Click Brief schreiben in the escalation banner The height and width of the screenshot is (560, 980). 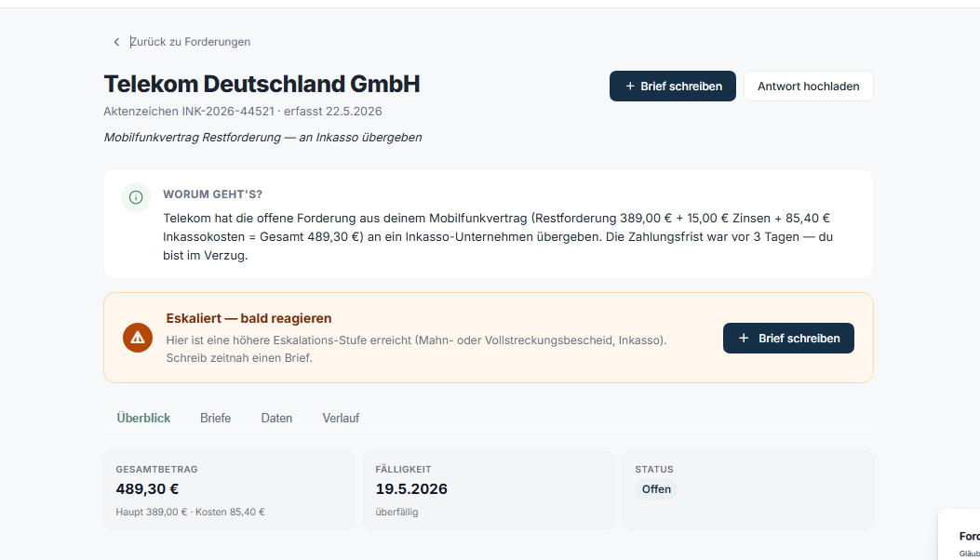(x=788, y=338)
